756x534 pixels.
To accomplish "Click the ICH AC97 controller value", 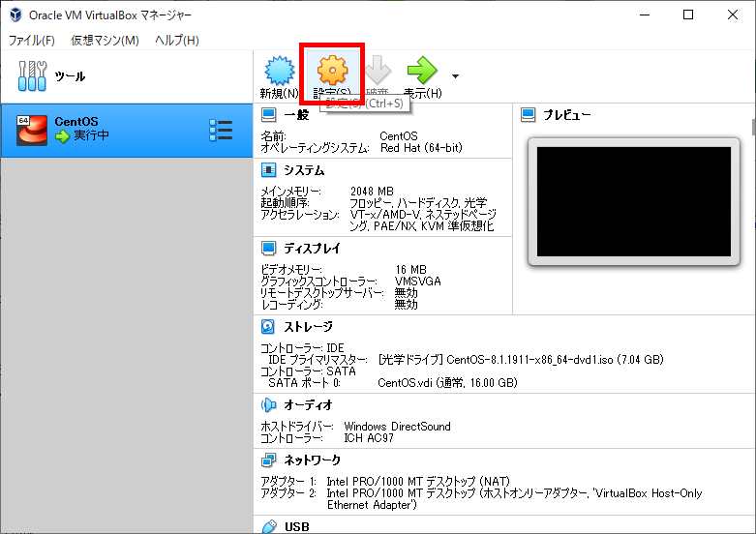I will point(369,438).
